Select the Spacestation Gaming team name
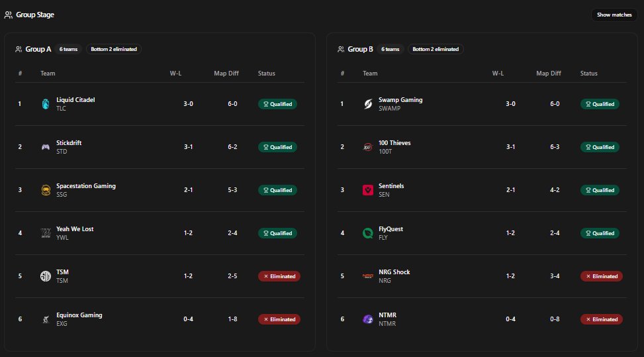This screenshot has width=644, height=357. [x=86, y=186]
